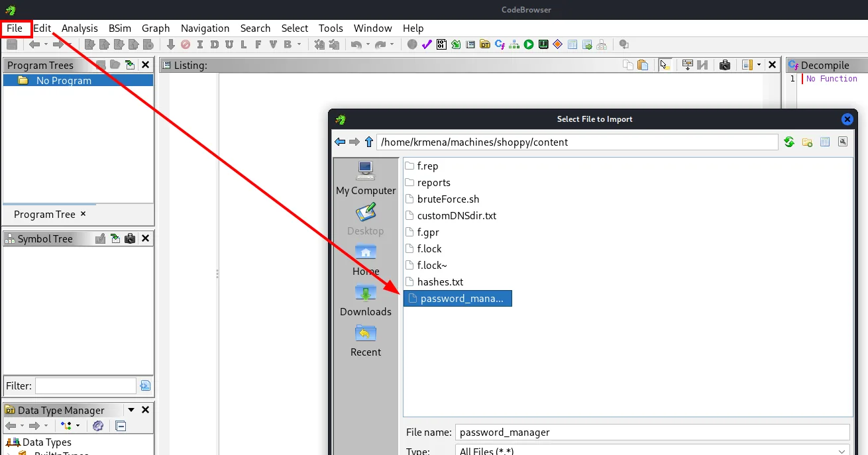Screen dimensions: 868x455
Task: Select the password_manager file
Action: [458, 299]
